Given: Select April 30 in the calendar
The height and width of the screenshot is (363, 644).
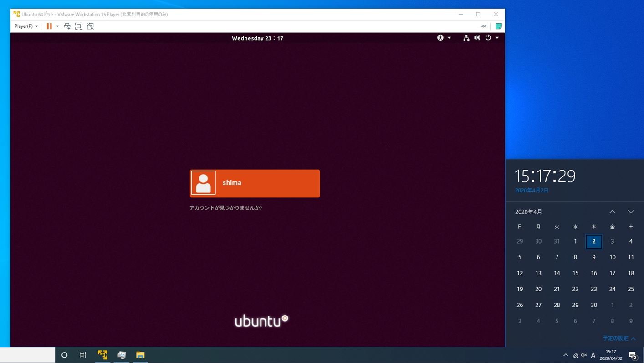Looking at the screenshot, I should 594,305.
